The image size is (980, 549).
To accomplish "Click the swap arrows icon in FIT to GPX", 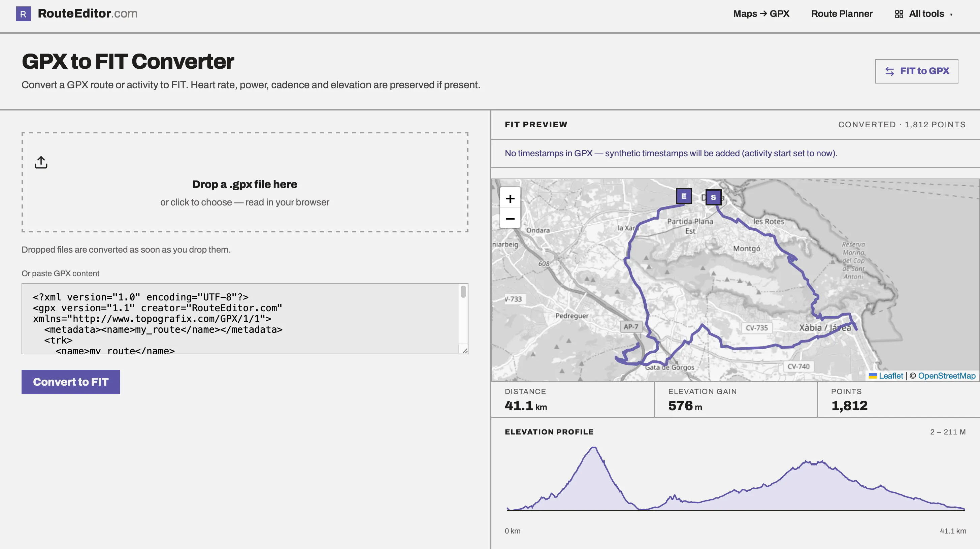I will pyautogui.click(x=889, y=71).
